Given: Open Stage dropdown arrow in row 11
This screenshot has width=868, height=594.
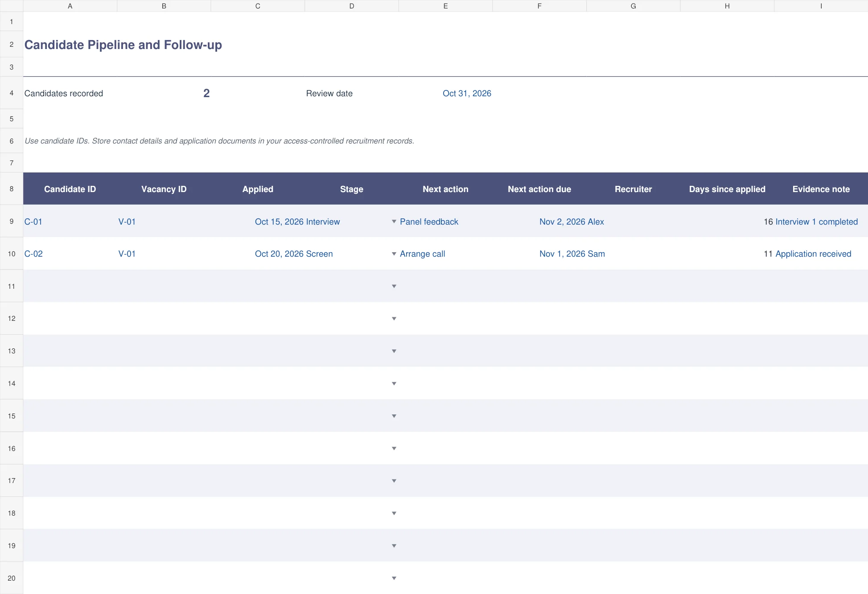Looking at the screenshot, I should [394, 286].
